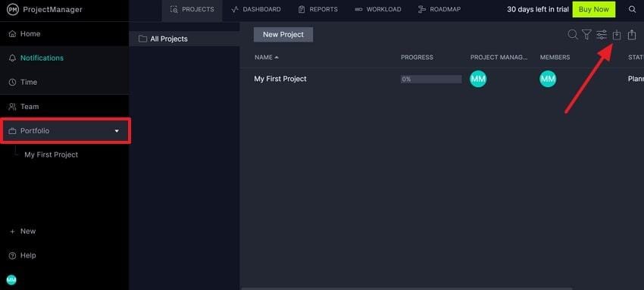Open the filter funnel icon
This screenshot has width=644, height=290.
click(x=586, y=35)
